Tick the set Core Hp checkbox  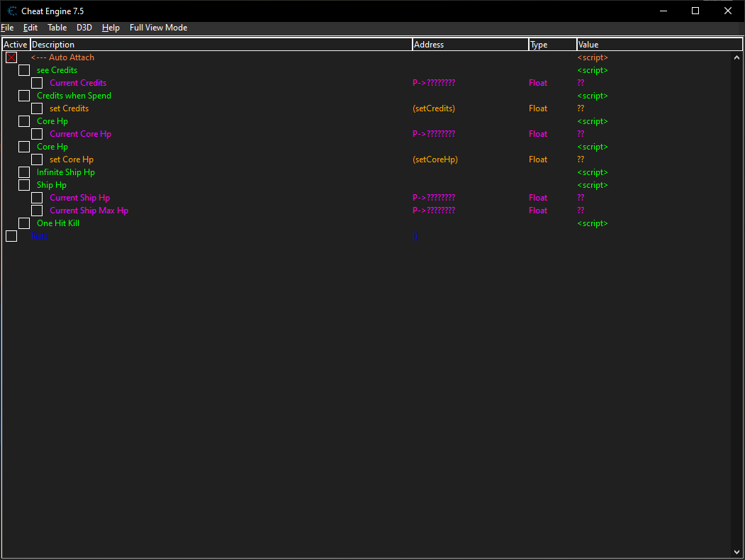(37, 159)
